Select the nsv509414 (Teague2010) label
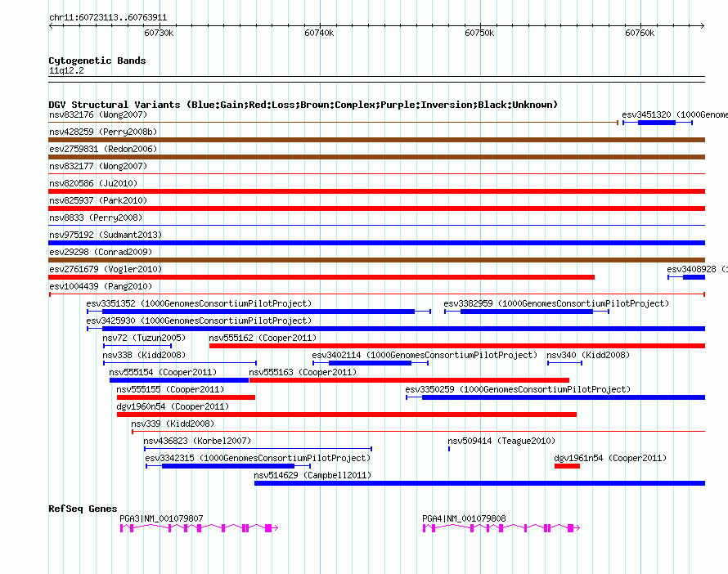728x574 pixels. coord(501,441)
